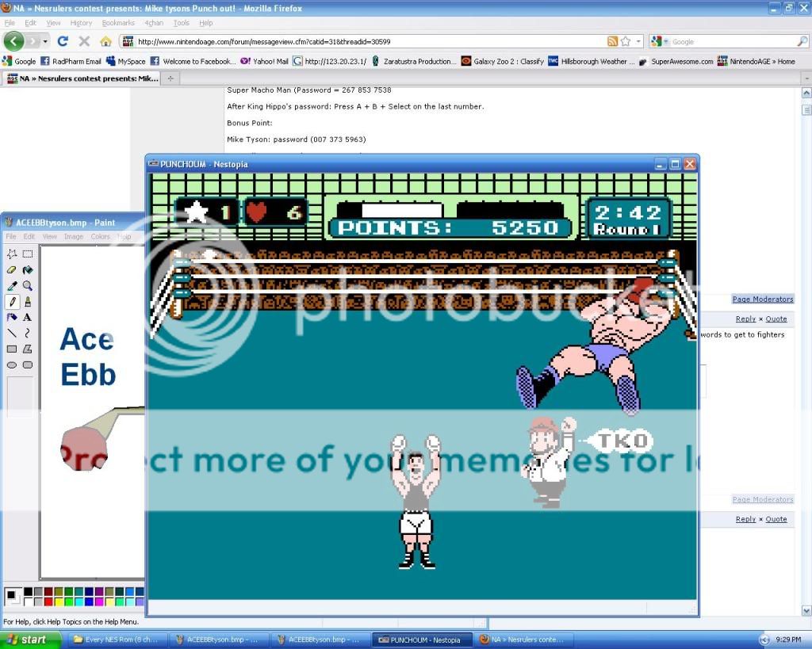The image size is (812, 649).
Task: Select the Ellipse shape tool
Action: (x=12, y=365)
